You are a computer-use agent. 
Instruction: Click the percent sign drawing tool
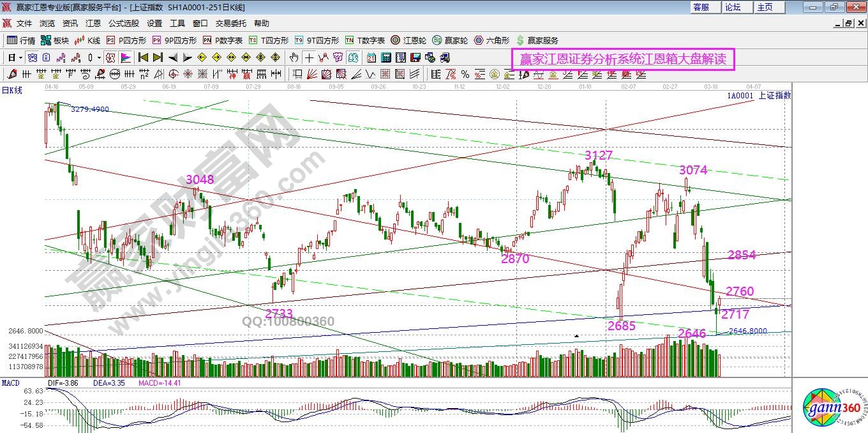pyautogui.click(x=465, y=73)
